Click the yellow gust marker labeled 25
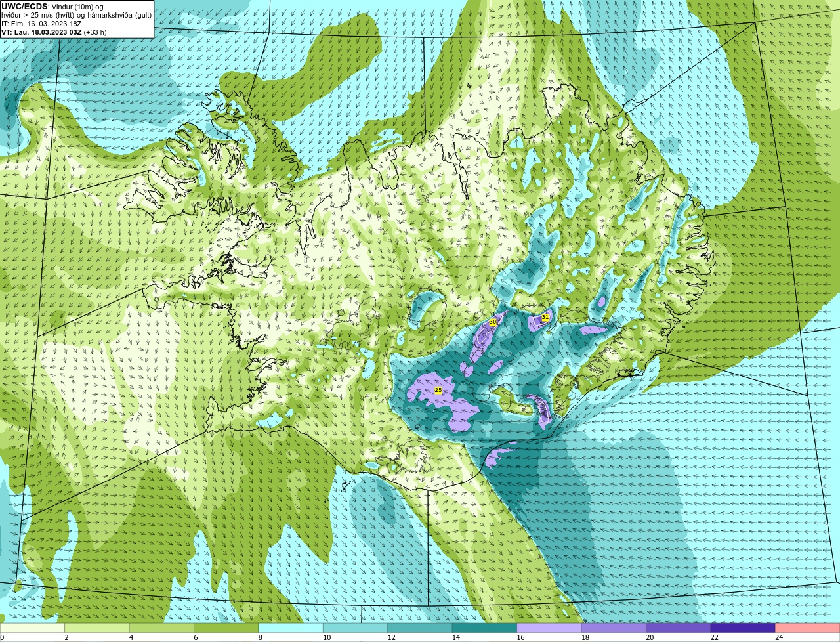The height and width of the screenshot is (642, 840). [438, 390]
